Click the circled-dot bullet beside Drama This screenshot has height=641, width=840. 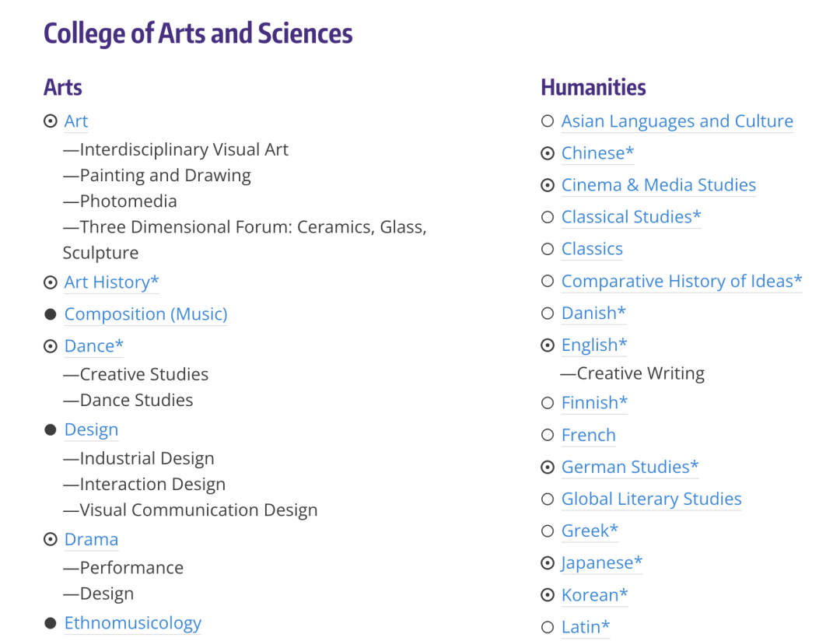pyautogui.click(x=51, y=539)
